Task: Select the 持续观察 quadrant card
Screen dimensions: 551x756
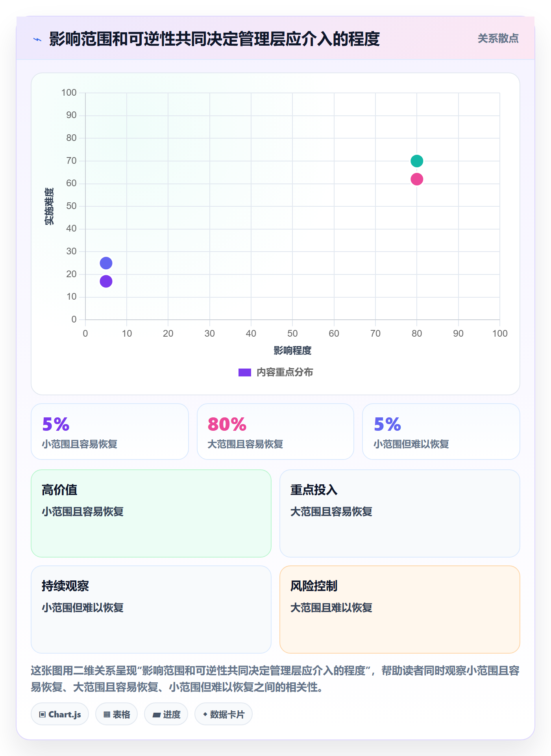Action: point(151,610)
